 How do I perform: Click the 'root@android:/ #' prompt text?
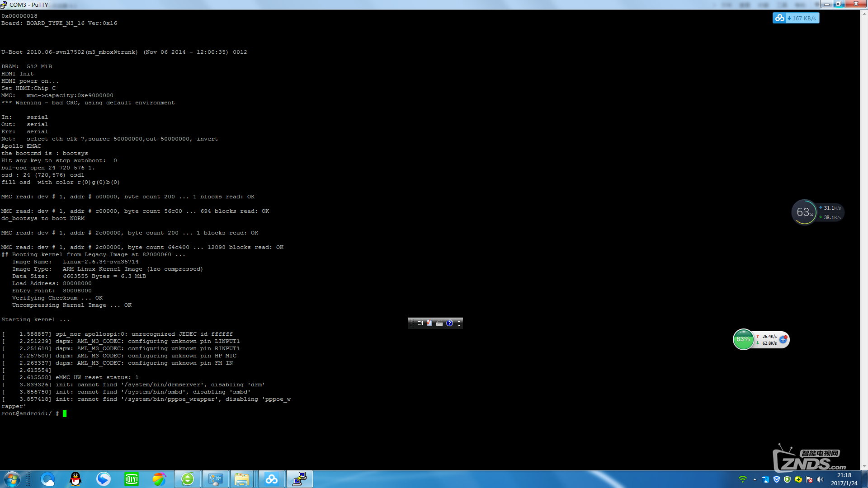pyautogui.click(x=30, y=413)
